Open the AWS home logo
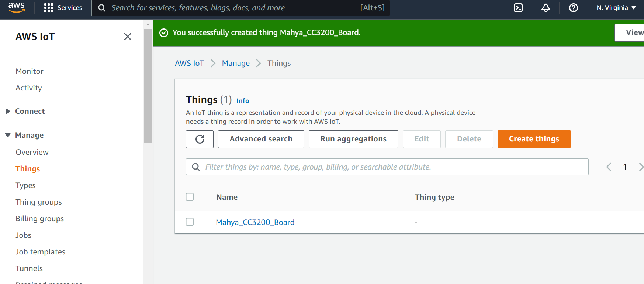 [x=17, y=7]
